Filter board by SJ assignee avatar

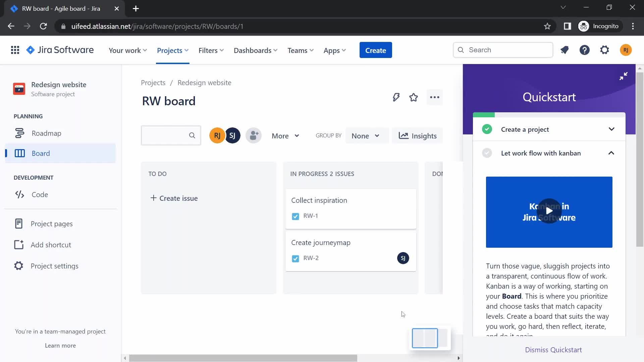[232, 136]
